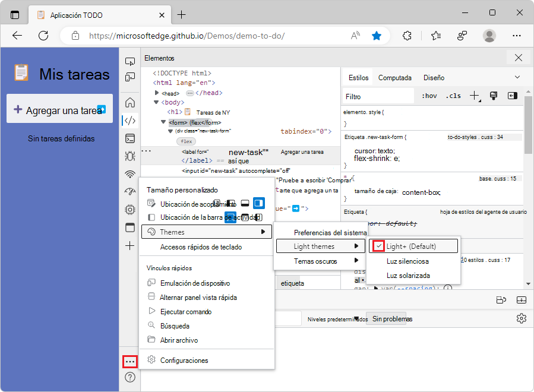Select the Console panel icon in activity bar
The image size is (534, 392).
click(x=129, y=138)
